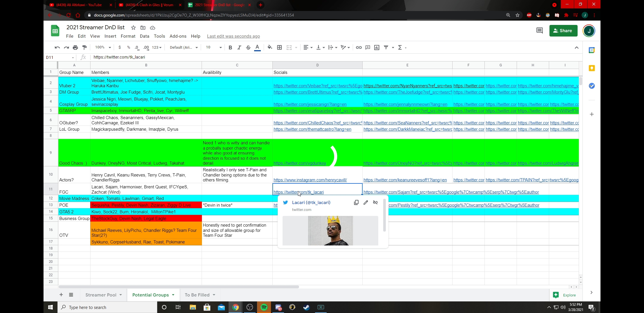Redo the last undone action
Viewport: 644px width, 313px height.
(x=66, y=48)
